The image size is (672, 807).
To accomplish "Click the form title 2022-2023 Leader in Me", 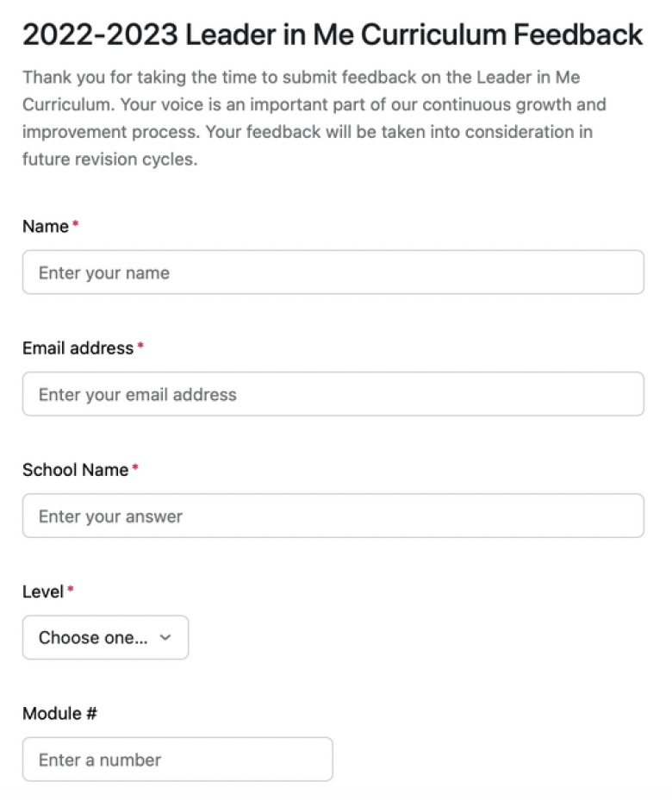I will pyautogui.click(x=332, y=34).
